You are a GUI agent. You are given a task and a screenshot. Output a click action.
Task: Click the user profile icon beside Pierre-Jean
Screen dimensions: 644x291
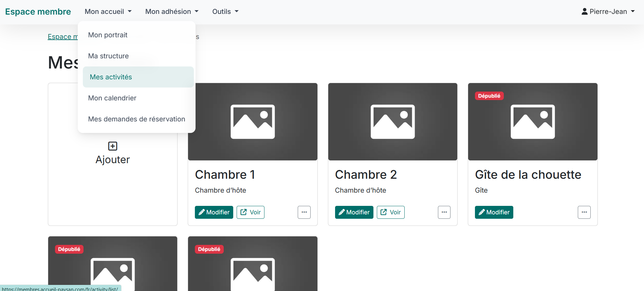point(584,12)
